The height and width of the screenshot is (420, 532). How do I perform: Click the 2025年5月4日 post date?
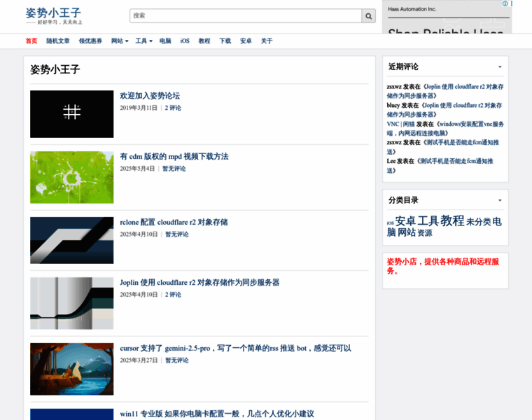tap(137, 169)
